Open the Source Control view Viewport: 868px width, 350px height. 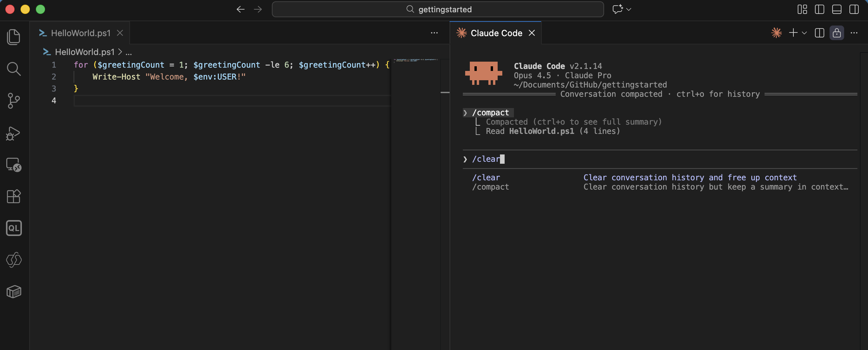pos(14,100)
